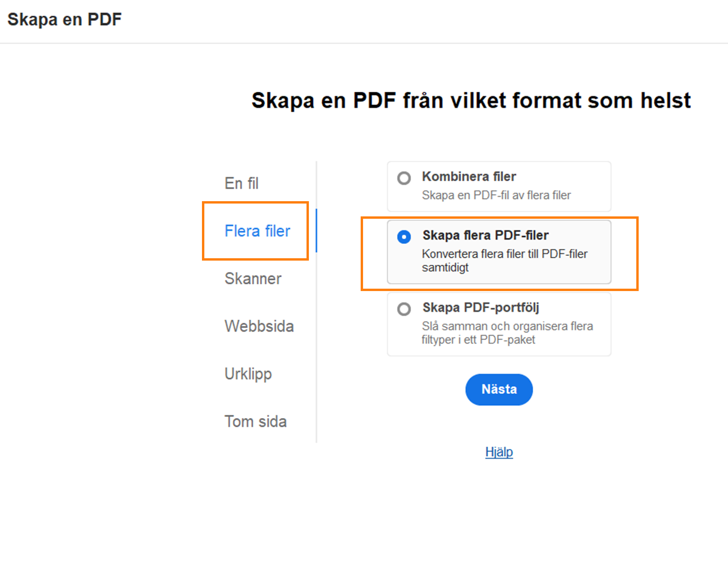Select the "Tom sida" sidebar option

[x=256, y=421]
